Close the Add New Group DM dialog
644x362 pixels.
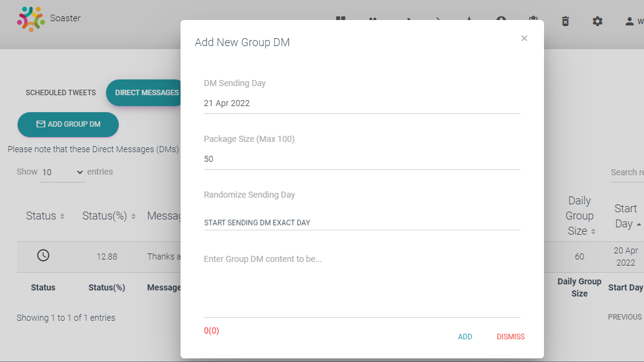click(x=524, y=38)
